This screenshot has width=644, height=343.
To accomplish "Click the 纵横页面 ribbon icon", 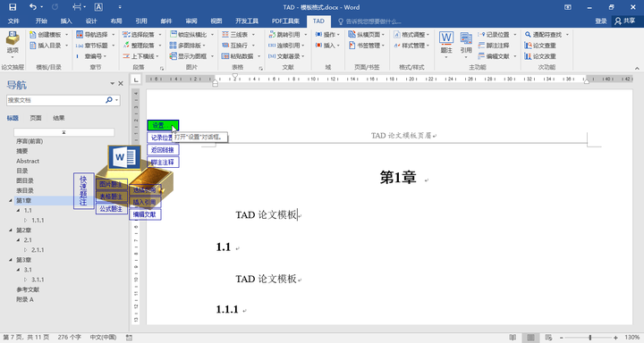I will click(x=352, y=35).
